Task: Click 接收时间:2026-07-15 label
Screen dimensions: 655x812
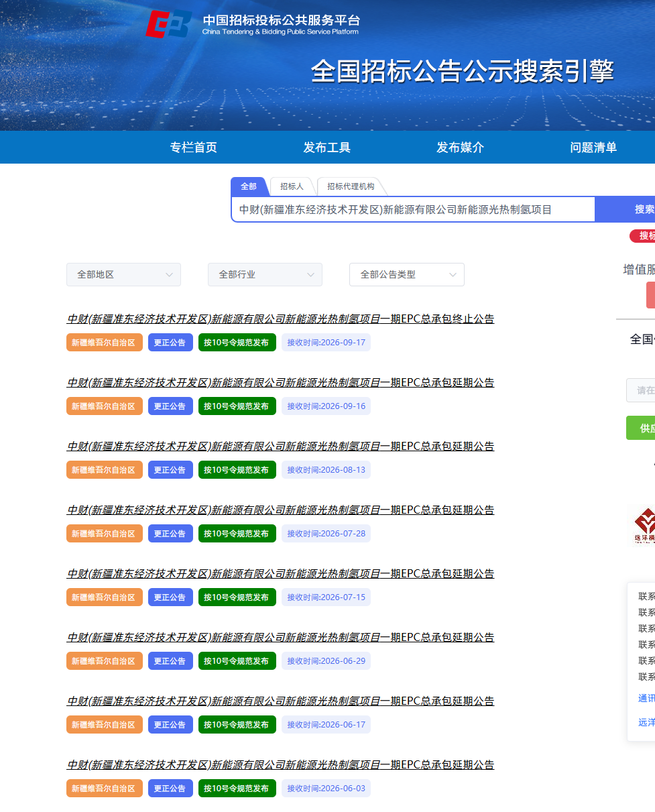Action: click(326, 597)
